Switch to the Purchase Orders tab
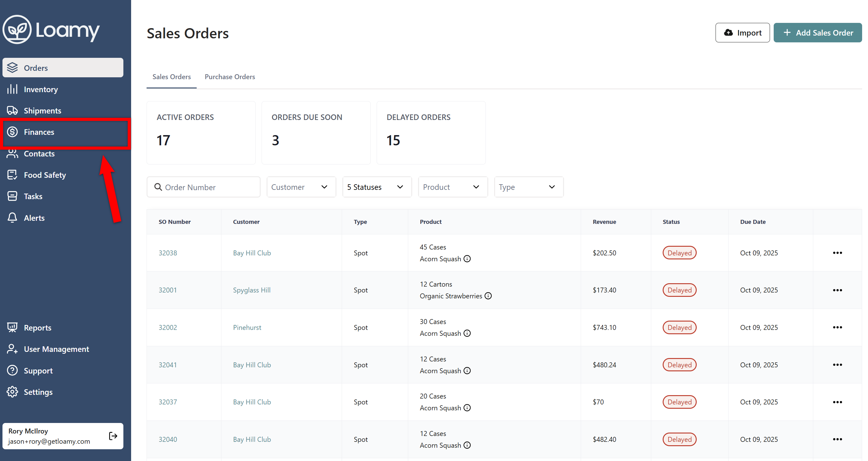Image resolution: width=868 pixels, height=461 pixels. tap(230, 77)
